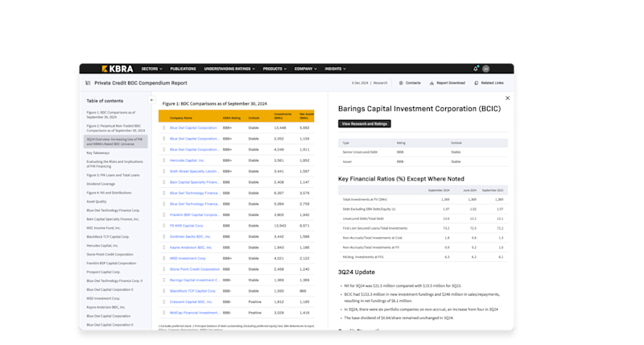Go to Figure 2: Perpetual Non-Traded BDC entry
Viewport: 644px width, 345px height.
(x=115, y=128)
